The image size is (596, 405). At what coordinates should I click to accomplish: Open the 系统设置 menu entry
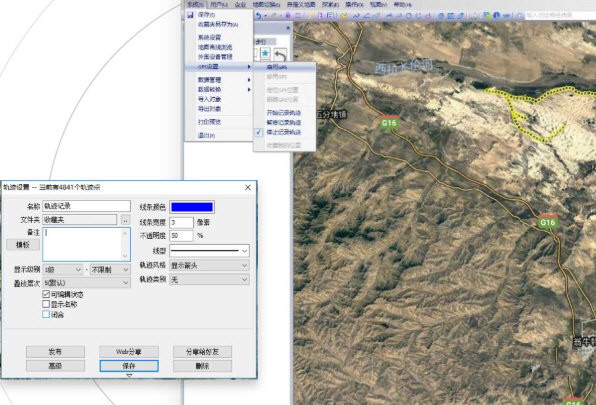coord(209,37)
